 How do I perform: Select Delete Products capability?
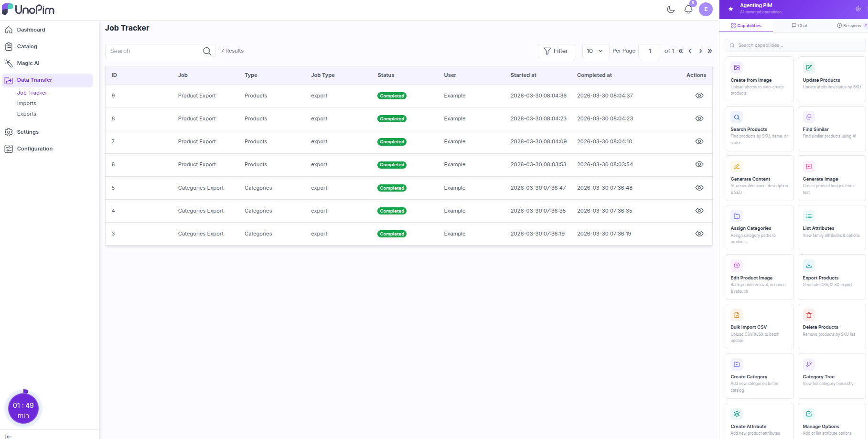pos(832,326)
